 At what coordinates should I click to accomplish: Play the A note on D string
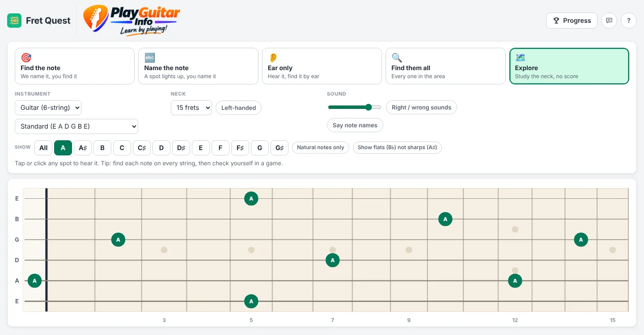pyautogui.click(x=332, y=260)
